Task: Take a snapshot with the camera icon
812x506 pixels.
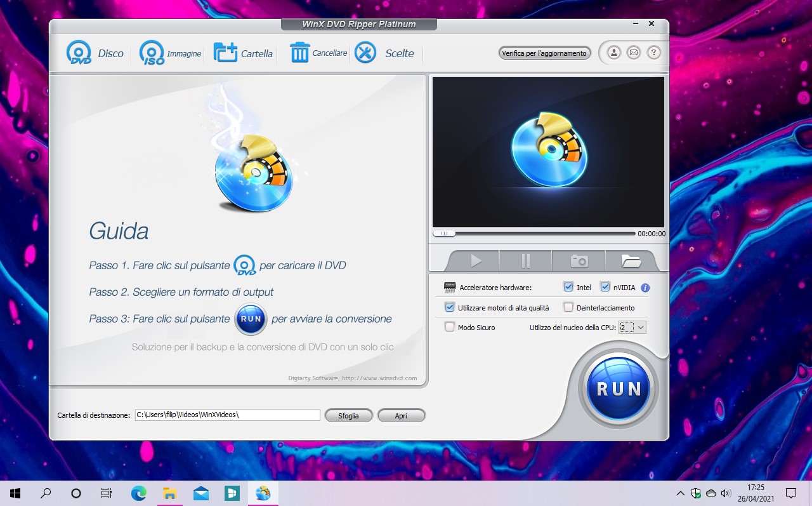Action: 579,261
